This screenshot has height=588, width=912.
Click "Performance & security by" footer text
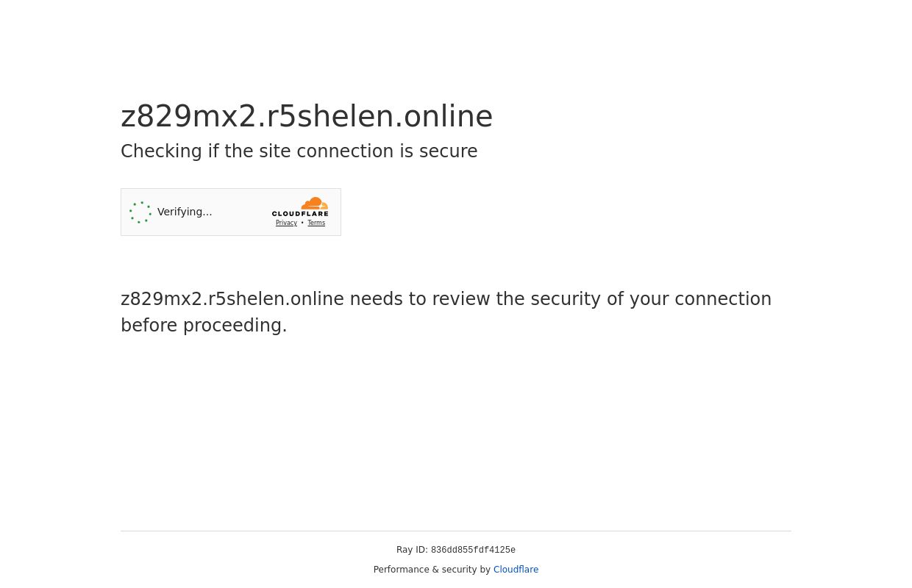coord(432,570)
